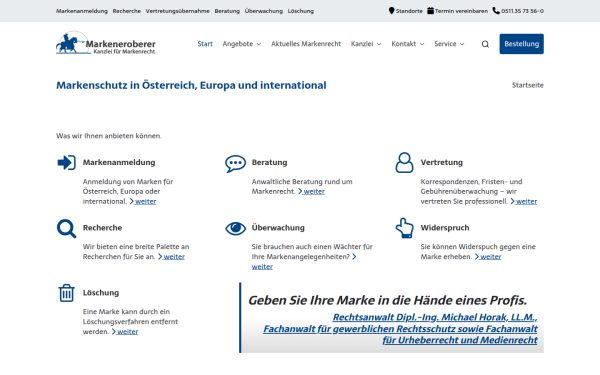Viewport: 600px width, 375px height.
Task: Expand the Service dropdown menu
Action: coord(449,44)
